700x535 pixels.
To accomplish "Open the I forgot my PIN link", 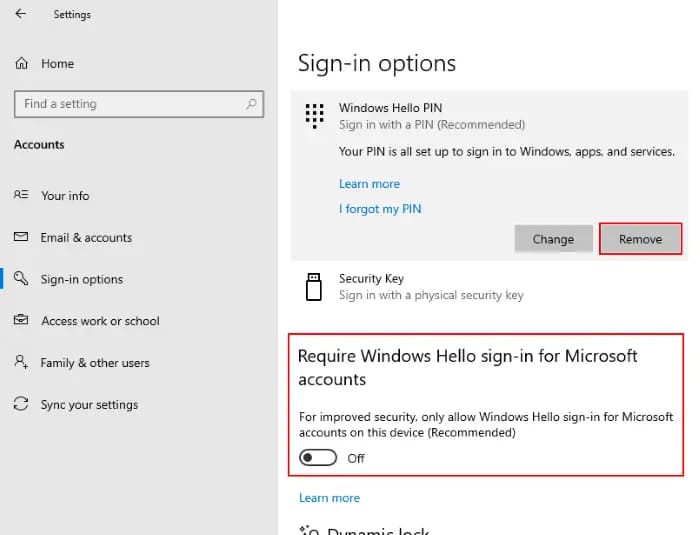I will point(380,209).
